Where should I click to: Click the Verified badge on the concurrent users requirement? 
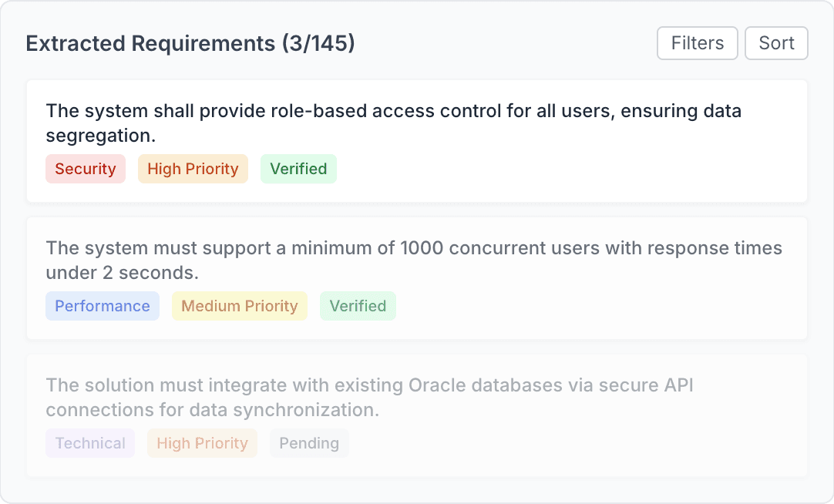358,305
